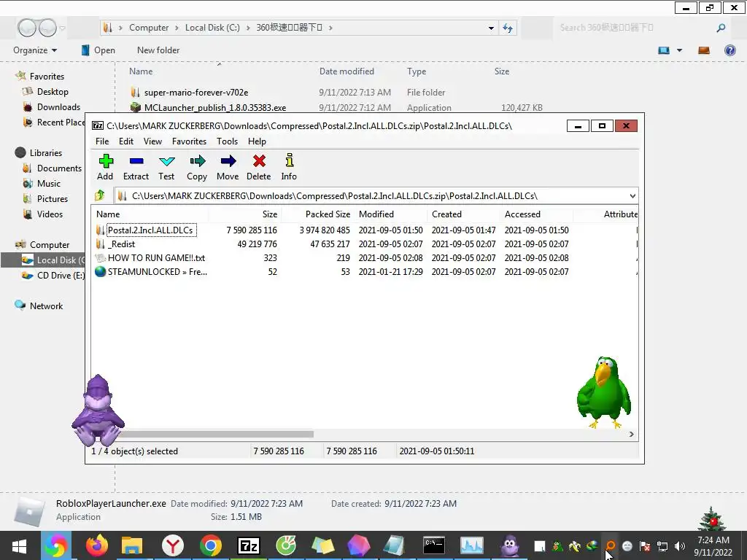Sort archive list by Packed Size
747x560 pixels.
[x=318, y=214]
